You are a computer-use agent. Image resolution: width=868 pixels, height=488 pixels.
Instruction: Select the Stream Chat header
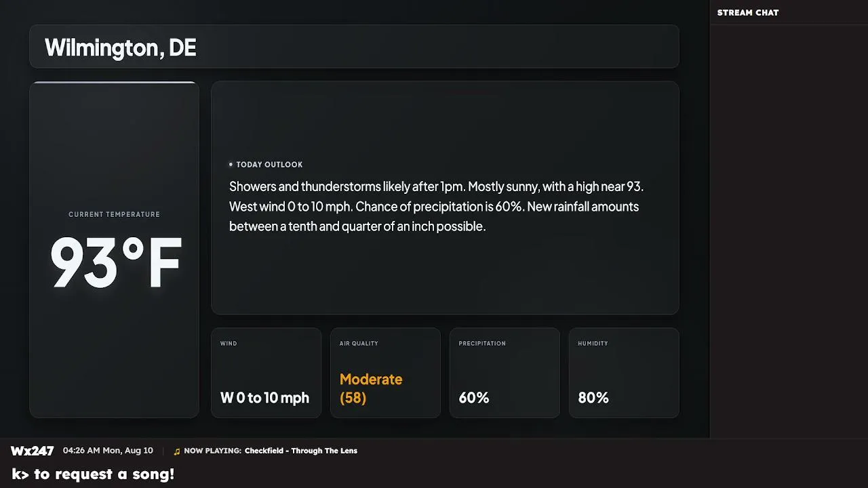click(748, 12)
